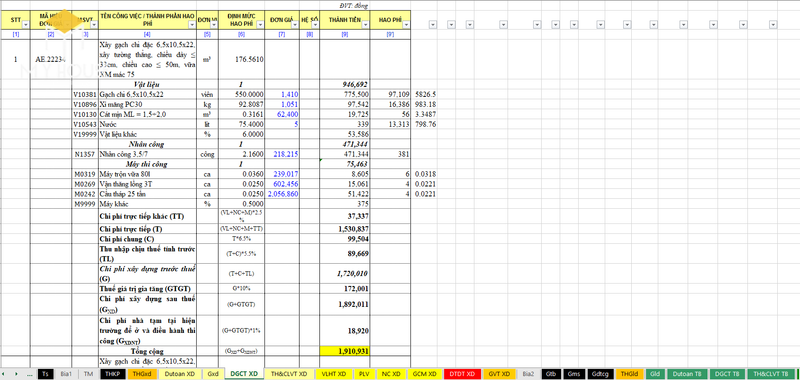
Task: Switch to the GVT XD sheet tab
Action: click(x=499, y=374)
